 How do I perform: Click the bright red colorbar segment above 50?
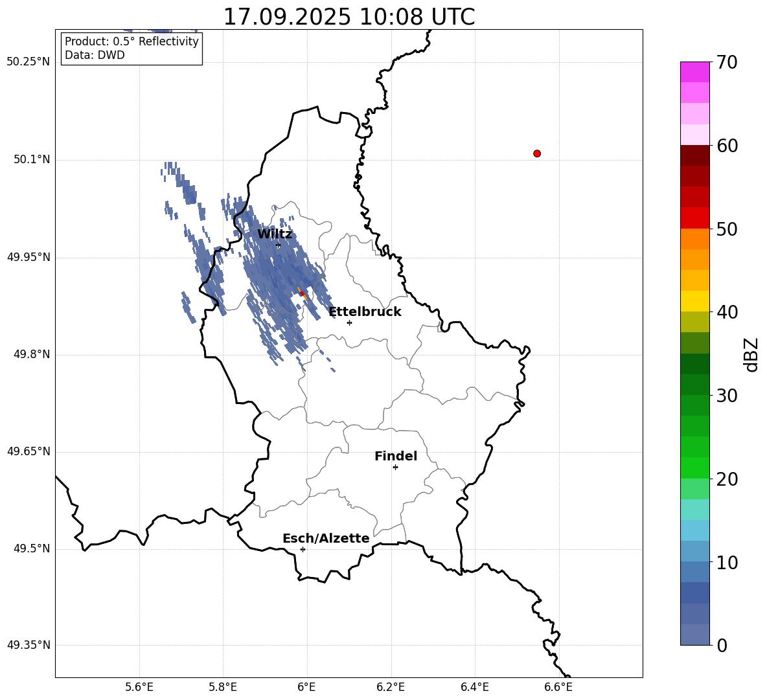(x=694, y=218)
